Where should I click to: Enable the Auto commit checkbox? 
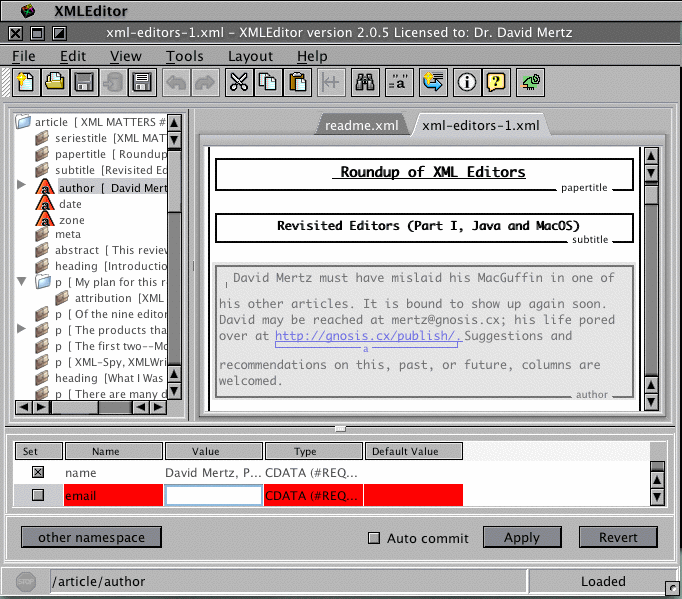374,538
